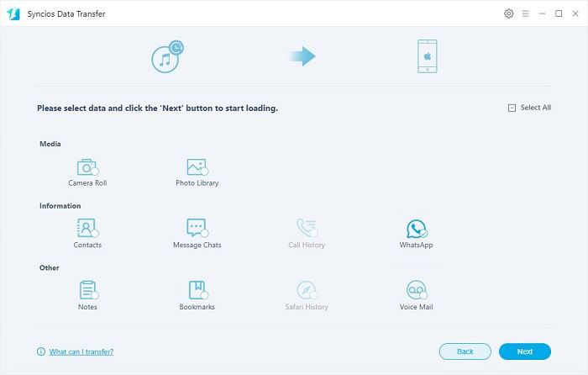The width and height of the screenshot is (588, 375).
Task: Click the 'Other' section heading
Action: tap(49, 267)
